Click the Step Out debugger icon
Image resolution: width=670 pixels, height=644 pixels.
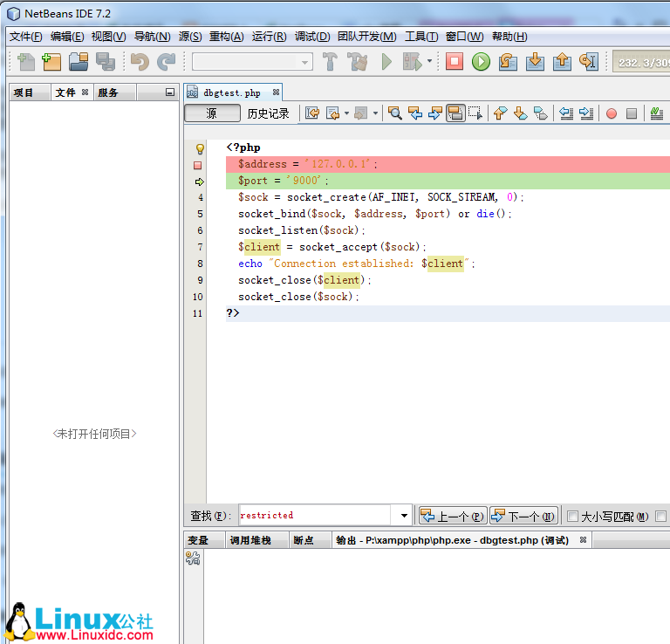tap(562, 62)
